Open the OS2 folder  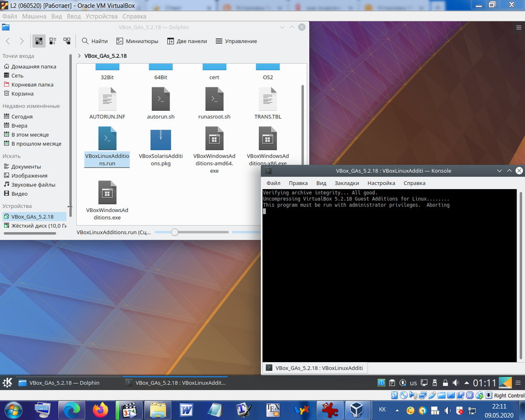click(x=268, y=72)
